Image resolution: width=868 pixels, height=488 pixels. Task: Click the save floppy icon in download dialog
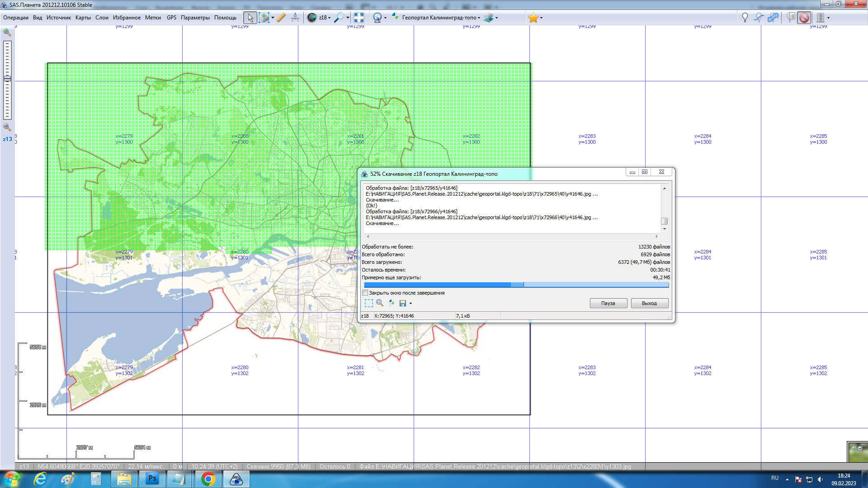click(x=402, y=303)
